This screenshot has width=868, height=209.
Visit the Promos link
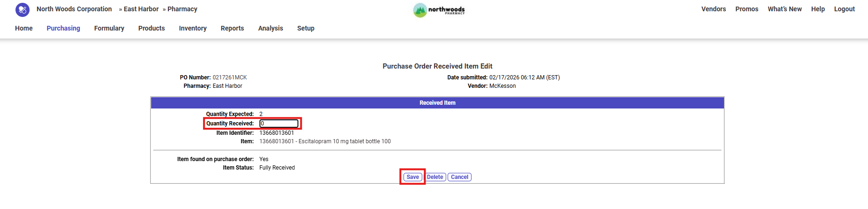point(747,9)
